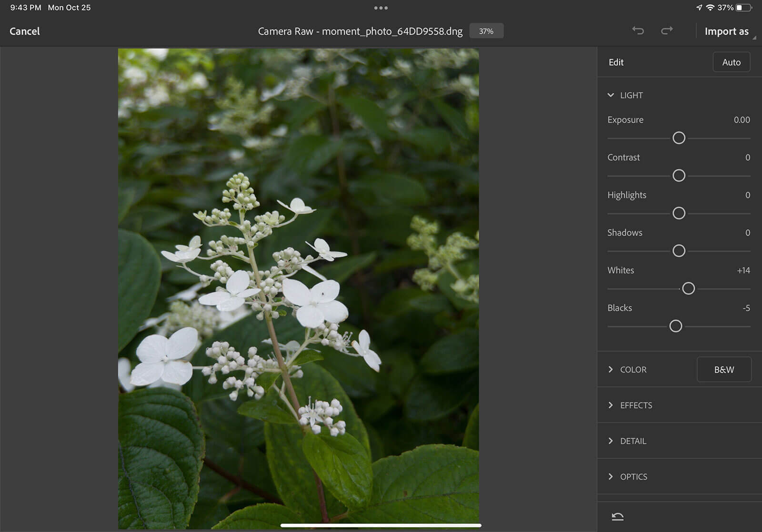
Task: Click the redo arrow icon
Action: [667, 31]
